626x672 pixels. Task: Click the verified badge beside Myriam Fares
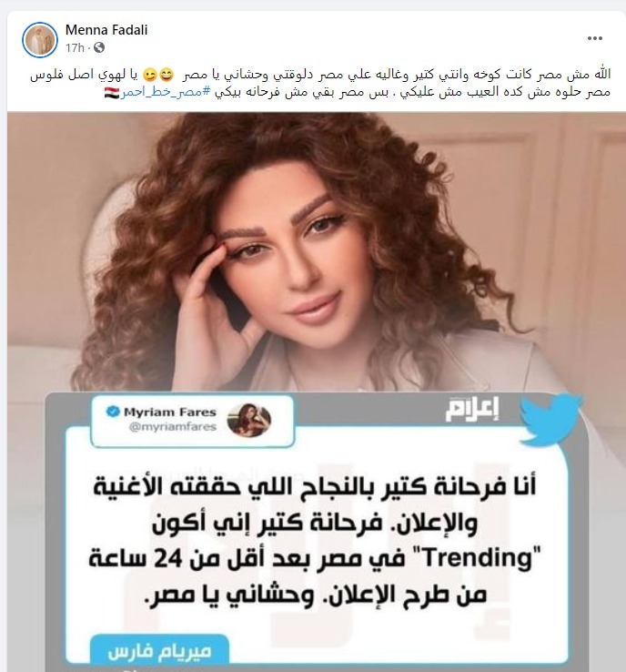112,412
